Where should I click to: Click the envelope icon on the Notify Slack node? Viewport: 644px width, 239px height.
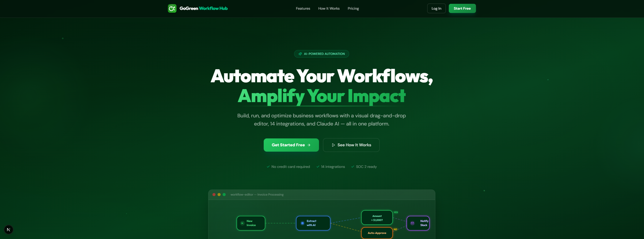coord(412,223)
